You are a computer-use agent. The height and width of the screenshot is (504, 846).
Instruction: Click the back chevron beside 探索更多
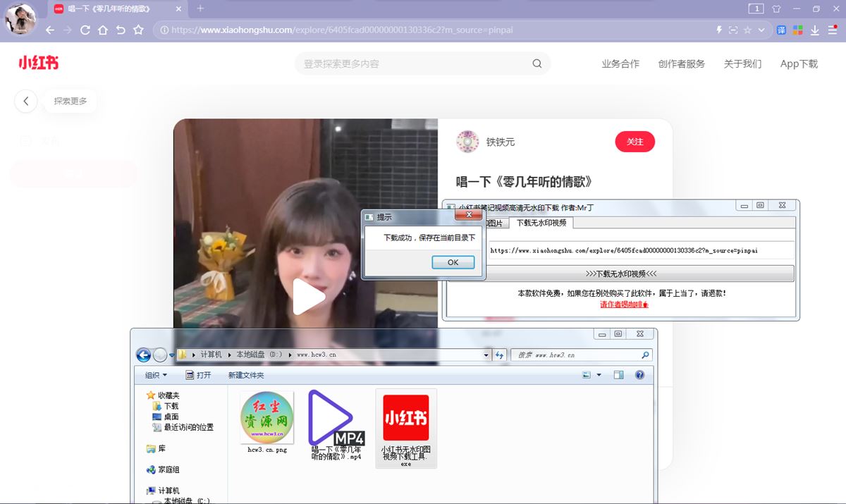pos(26,101)
